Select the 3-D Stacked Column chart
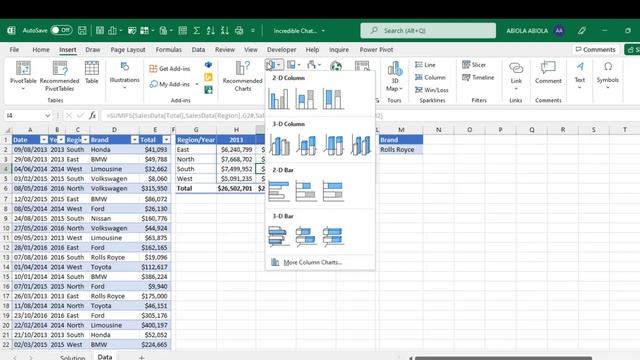This screenshot has height=360, width=640. (306, 145)
